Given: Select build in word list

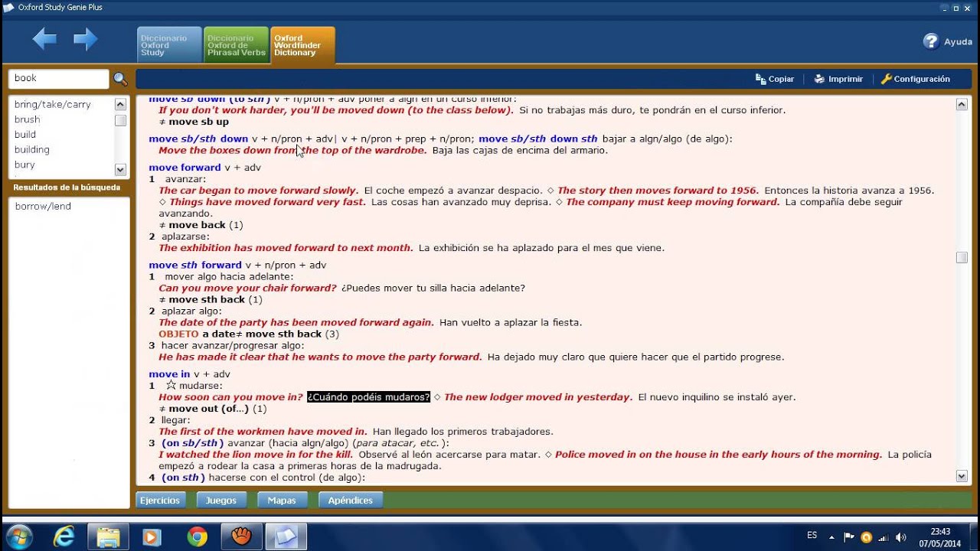Looking at the screenshot, I should (x=25, y=135).
